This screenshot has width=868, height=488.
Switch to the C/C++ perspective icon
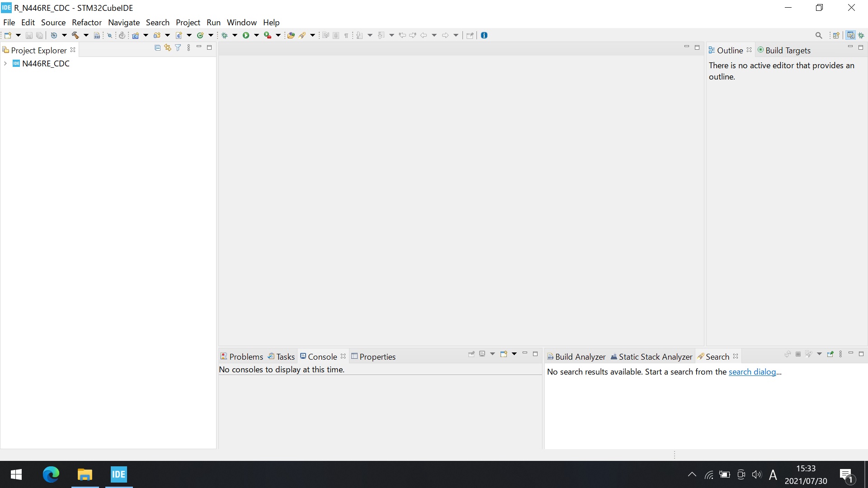[851, 35]
